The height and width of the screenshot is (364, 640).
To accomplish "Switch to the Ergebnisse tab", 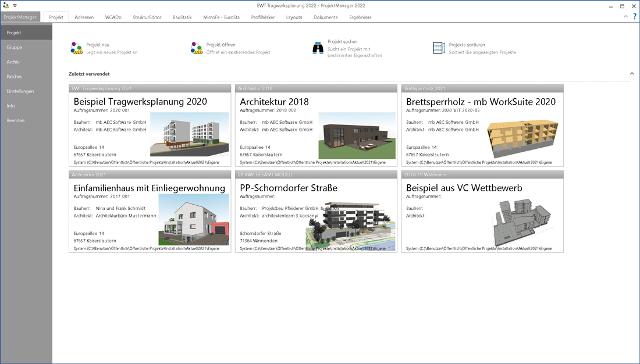I will (360, 17).
